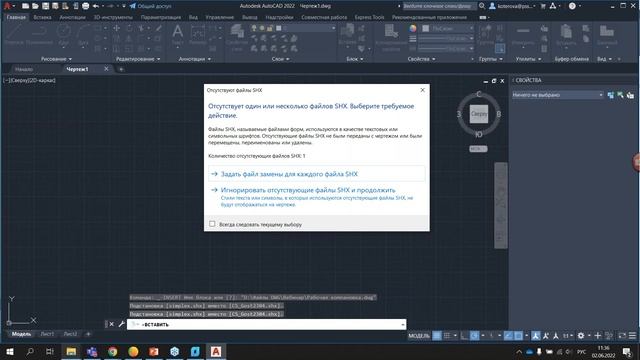640x360 pixels.
Task: Open the Help question mark icon
Action: pyautogui.click(x=572, y=6)
